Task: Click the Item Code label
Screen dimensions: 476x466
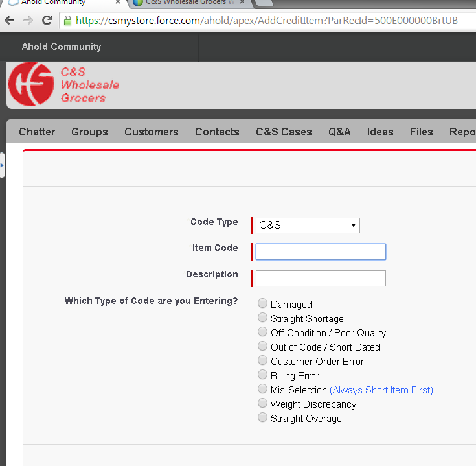Action: pos(215,248)
